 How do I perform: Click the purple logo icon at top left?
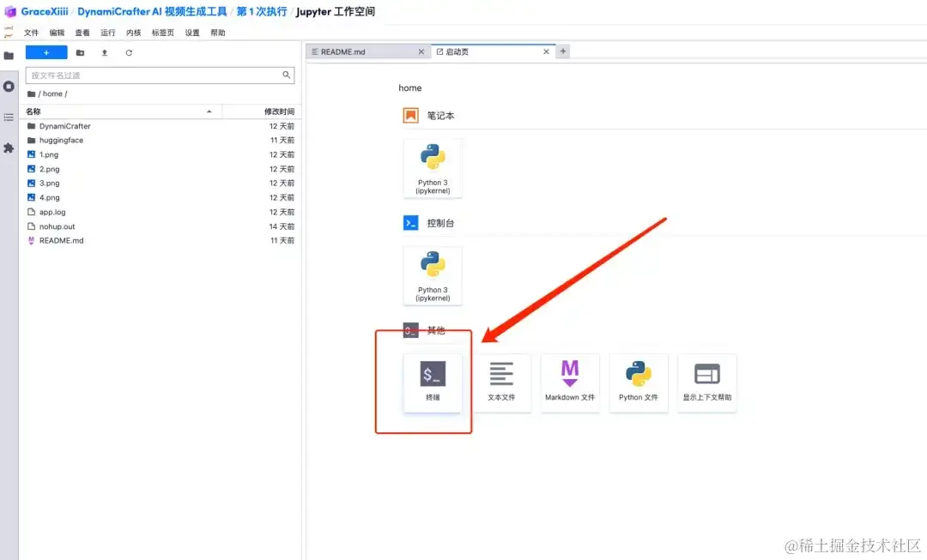click(x=10, y=11)
